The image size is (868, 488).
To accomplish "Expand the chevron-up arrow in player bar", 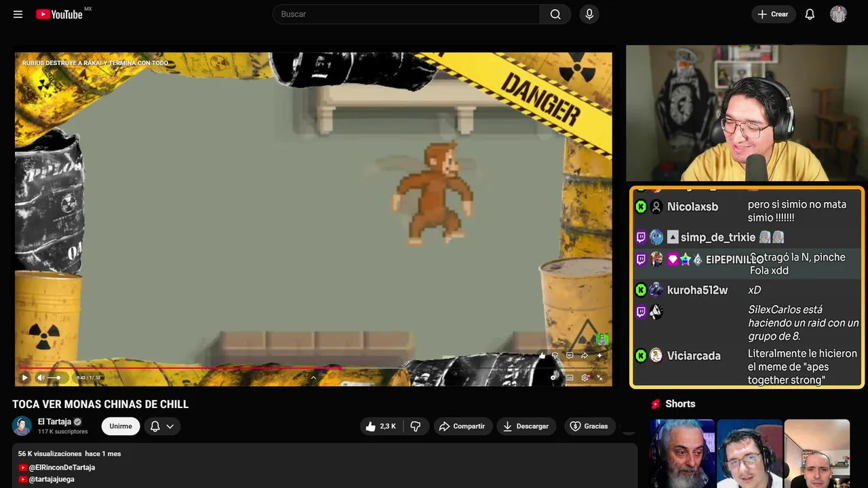I will pyautogui.click(x=313, y=378).
